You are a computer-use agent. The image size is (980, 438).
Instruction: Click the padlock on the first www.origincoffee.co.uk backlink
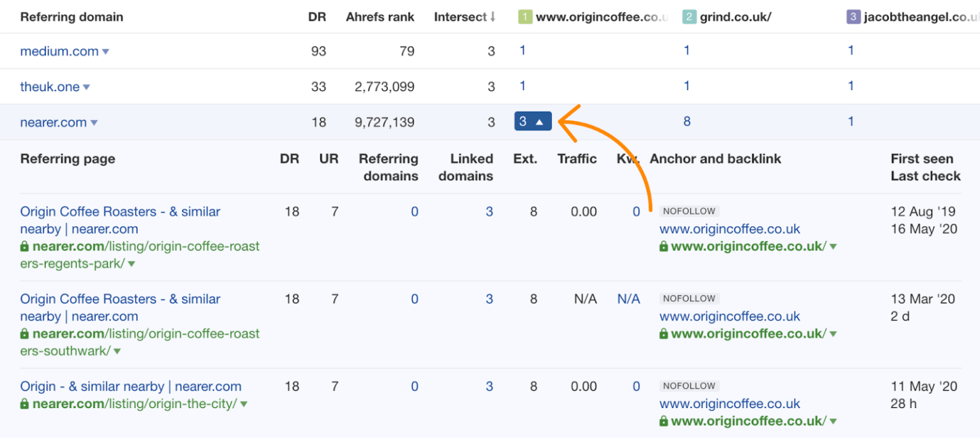point(664,245)
